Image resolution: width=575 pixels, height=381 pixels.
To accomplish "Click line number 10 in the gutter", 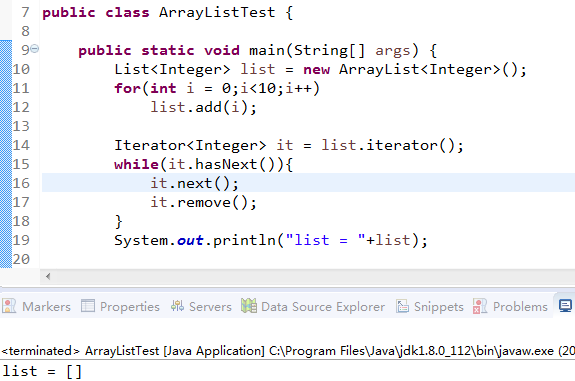I will coord(21,69).
